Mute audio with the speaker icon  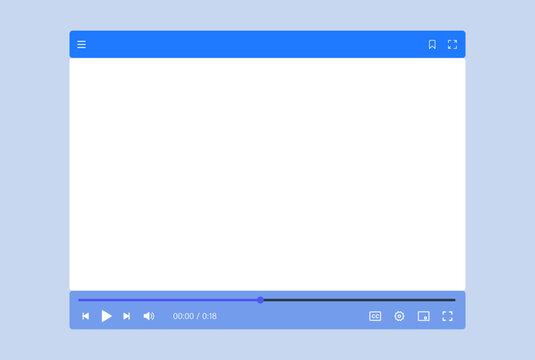click(149, 316)
